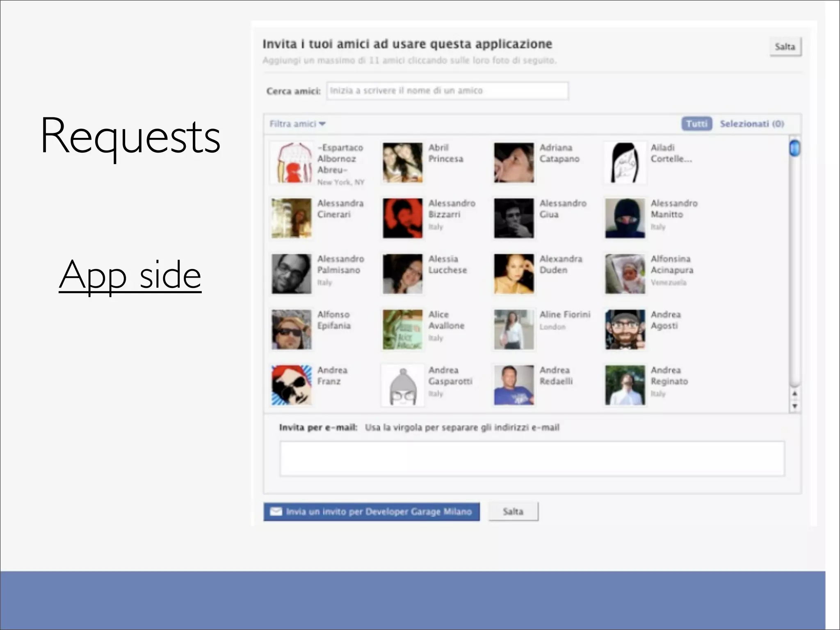Select Andrea Gasparotti's photo

tap(403, 385)
